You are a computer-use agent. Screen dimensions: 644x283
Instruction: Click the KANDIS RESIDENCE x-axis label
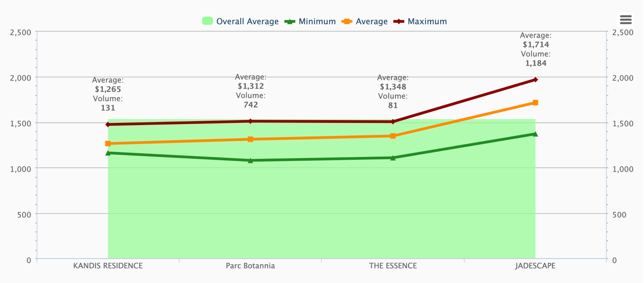coord(108,265)
